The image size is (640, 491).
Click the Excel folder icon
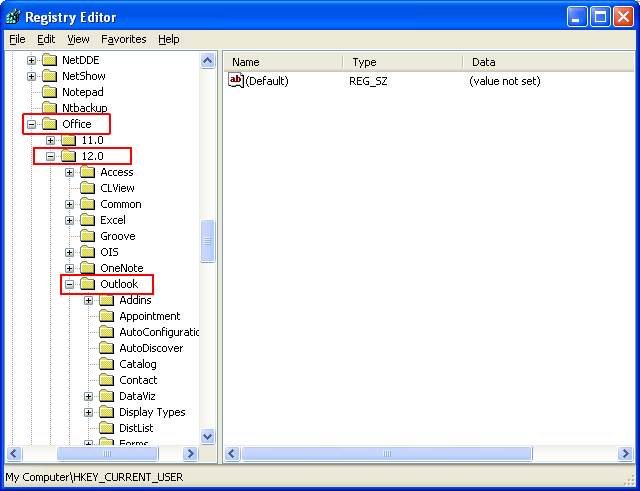[x=87, y=220]
